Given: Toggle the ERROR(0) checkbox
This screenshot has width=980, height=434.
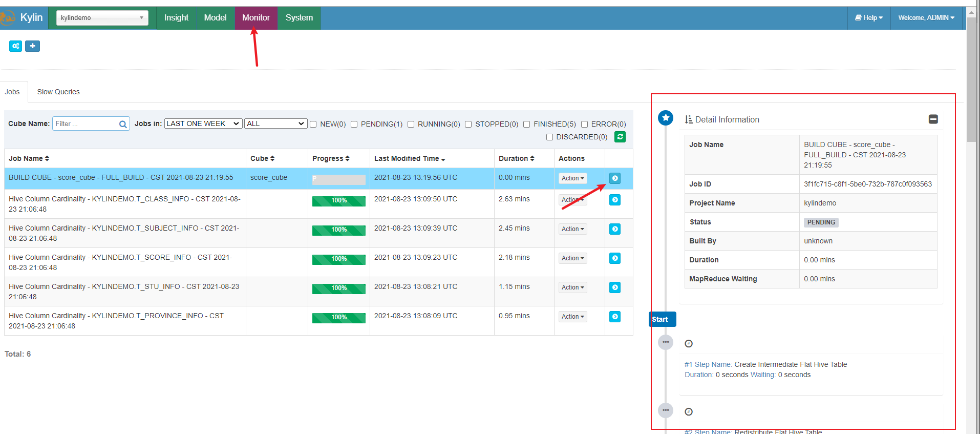Looking at the screenshot, I should (584, 124).
